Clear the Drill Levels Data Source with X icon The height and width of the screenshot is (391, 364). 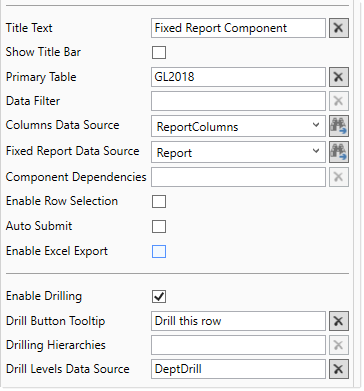click(x=339, y=369)
